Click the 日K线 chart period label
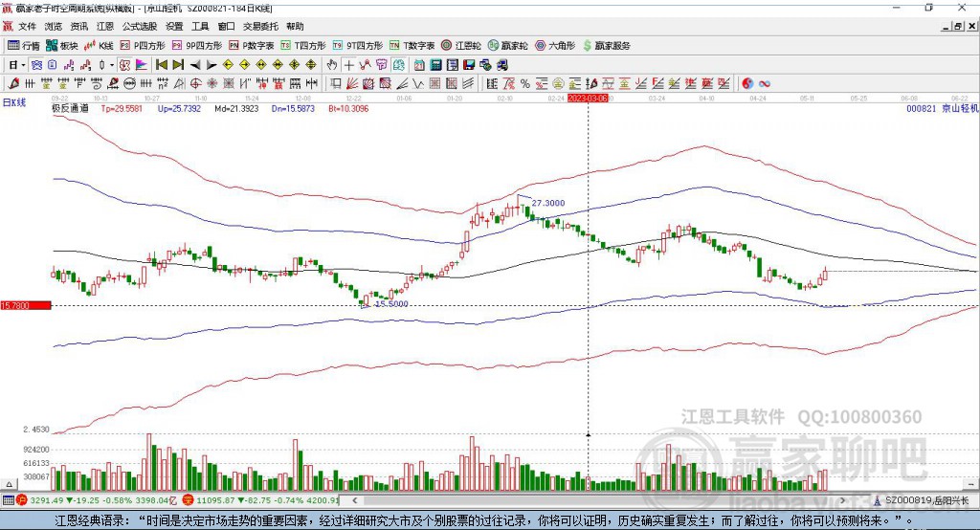The image size is (980, 530). coord(14,102)
